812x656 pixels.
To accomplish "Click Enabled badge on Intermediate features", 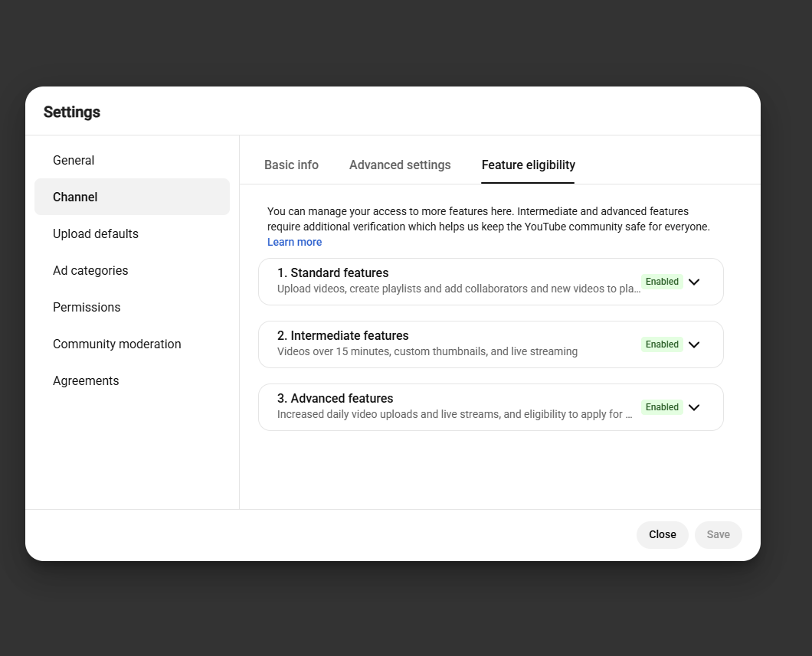I will tap(662, 344).
